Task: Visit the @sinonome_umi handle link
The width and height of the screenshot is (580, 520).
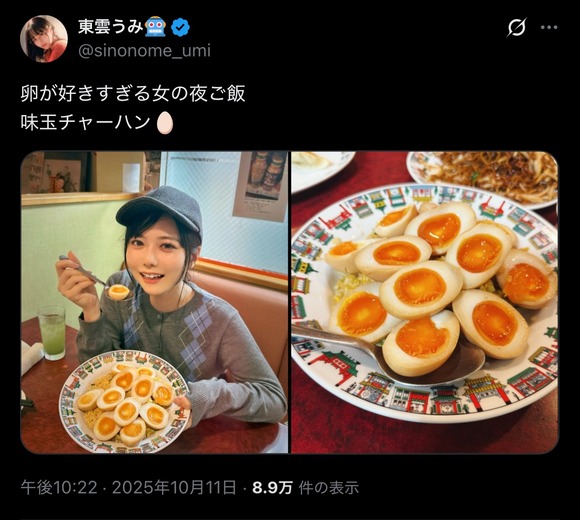Action: [x=144, y=50]
